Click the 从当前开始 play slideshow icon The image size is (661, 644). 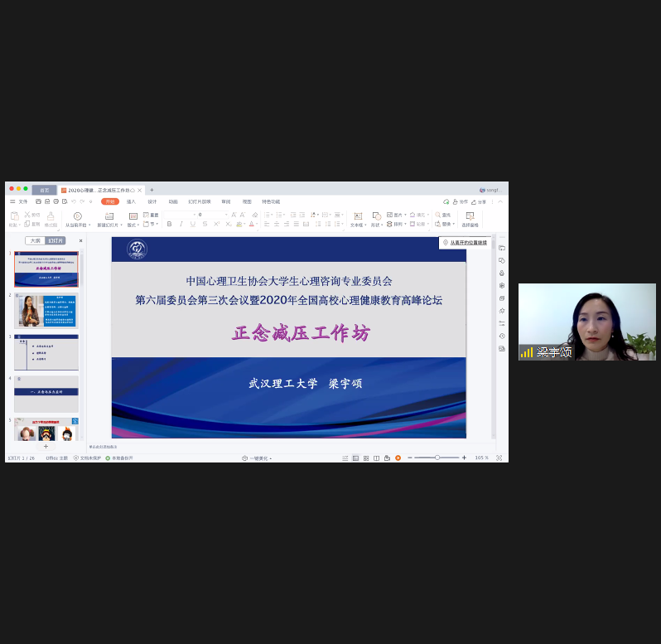click(77, 216)
